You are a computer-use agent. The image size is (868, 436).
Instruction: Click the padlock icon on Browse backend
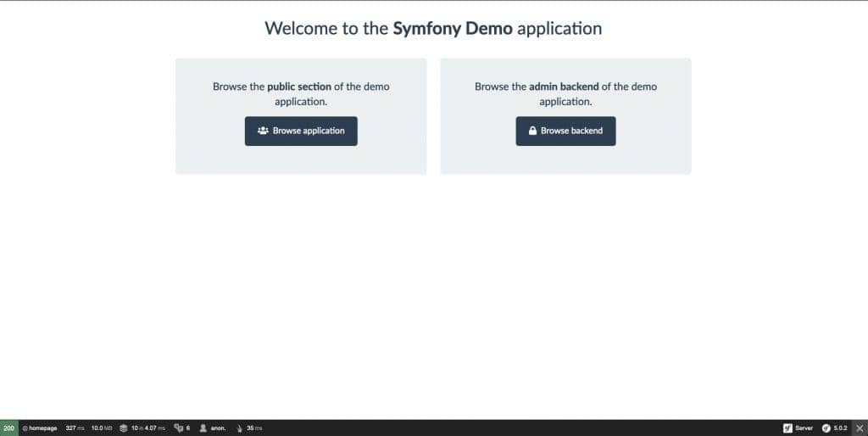click(x=532, y=131)
